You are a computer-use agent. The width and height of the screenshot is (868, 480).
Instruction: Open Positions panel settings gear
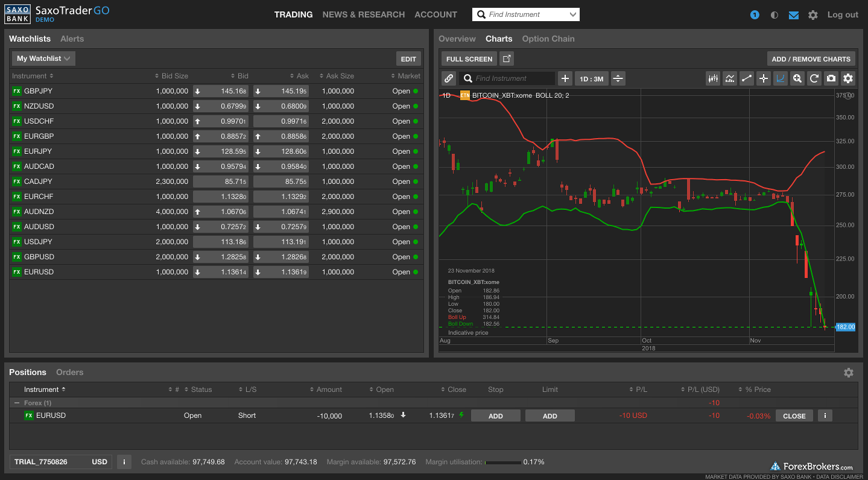pos(849,373)
